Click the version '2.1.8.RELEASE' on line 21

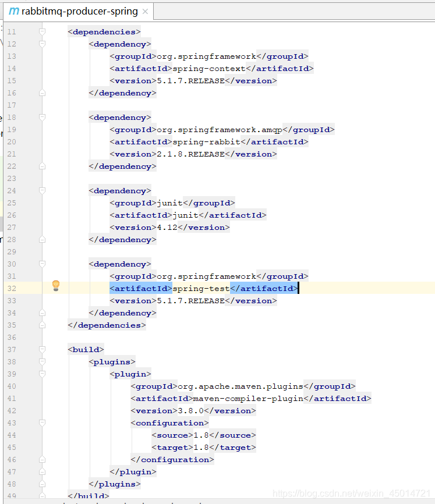190,154
